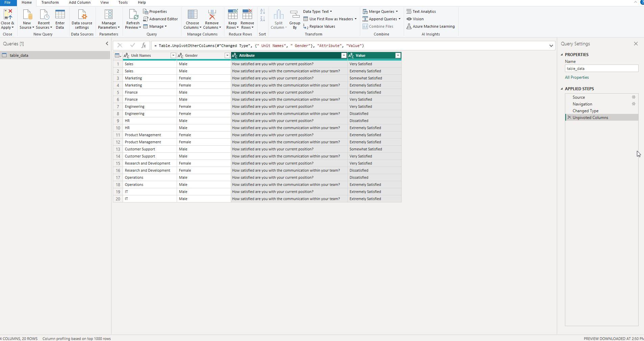The image size is (644, 341).
Task: Open the Advanced Editor
Action: pos(160,19)
